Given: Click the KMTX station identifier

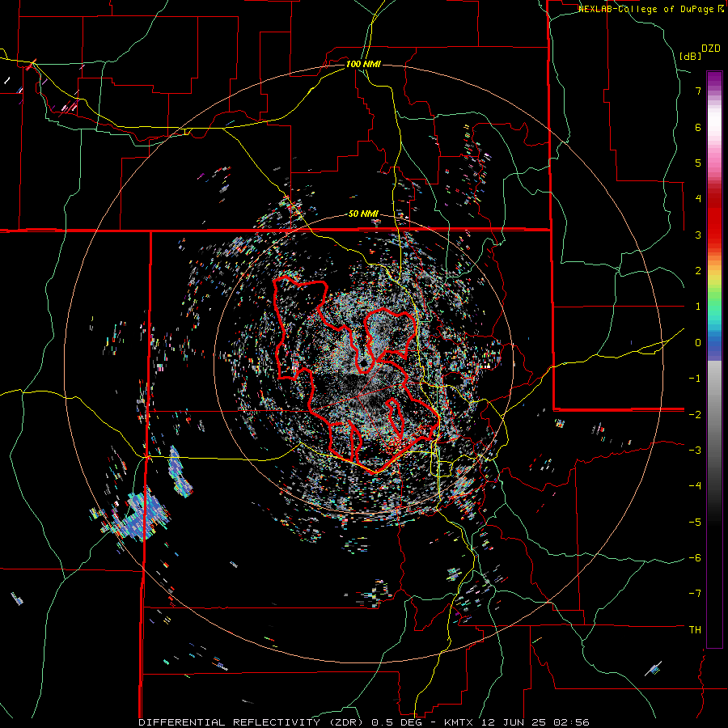Looking at the screenshot, I should pos(459,722).
